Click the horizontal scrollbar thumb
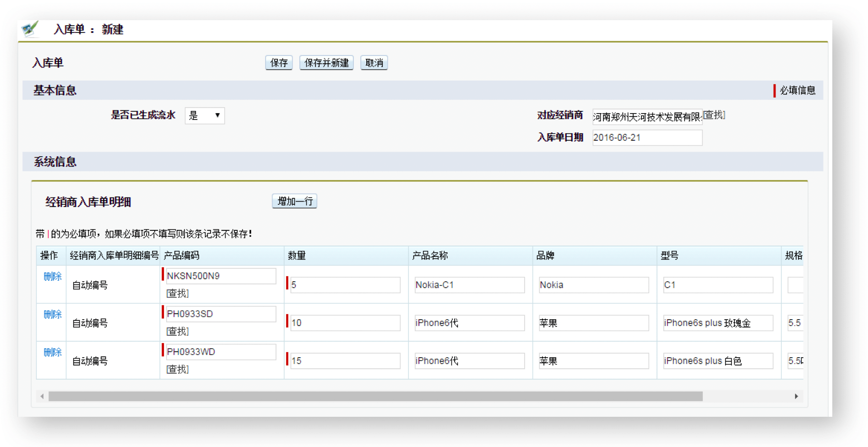This screenshot has width=868, height=447. [x=375, y=396]
